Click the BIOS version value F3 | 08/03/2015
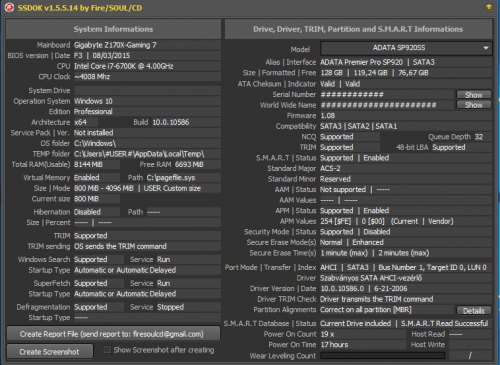Viewport: 500px width, 365px height. pyautogui.click(x=147, y=56)
